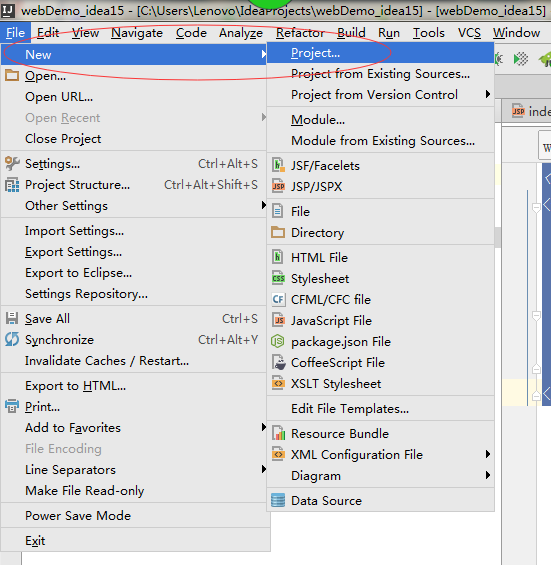Viewport: 551px width, 565px height.
Task: Open the File menu
Action: (x=15, y=33)
